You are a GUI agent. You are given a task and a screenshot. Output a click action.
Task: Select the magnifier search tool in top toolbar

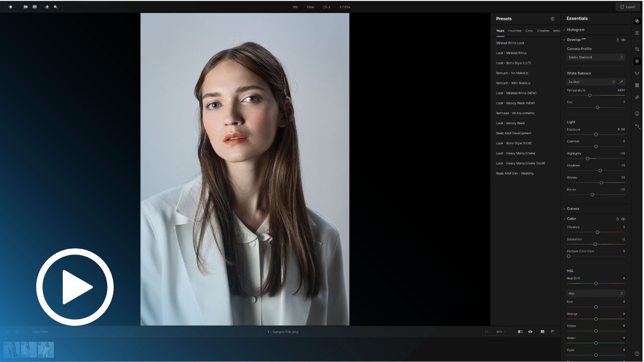click(x=55, y=7)
